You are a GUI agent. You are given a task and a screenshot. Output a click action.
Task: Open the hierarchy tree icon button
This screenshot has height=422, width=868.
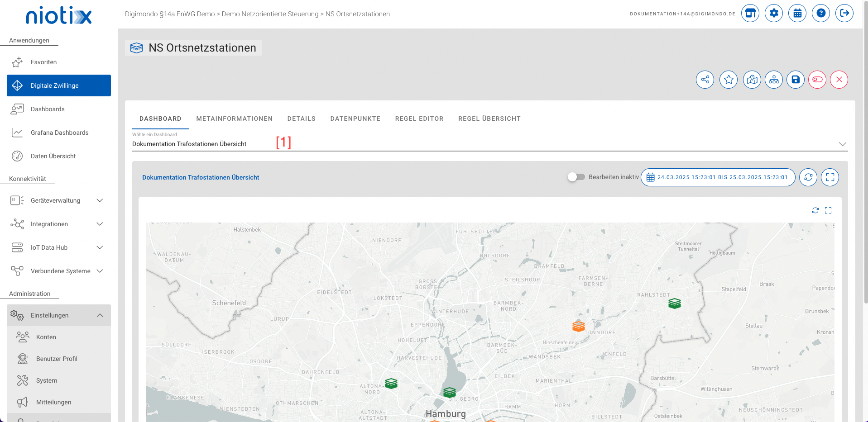point(774,80)
